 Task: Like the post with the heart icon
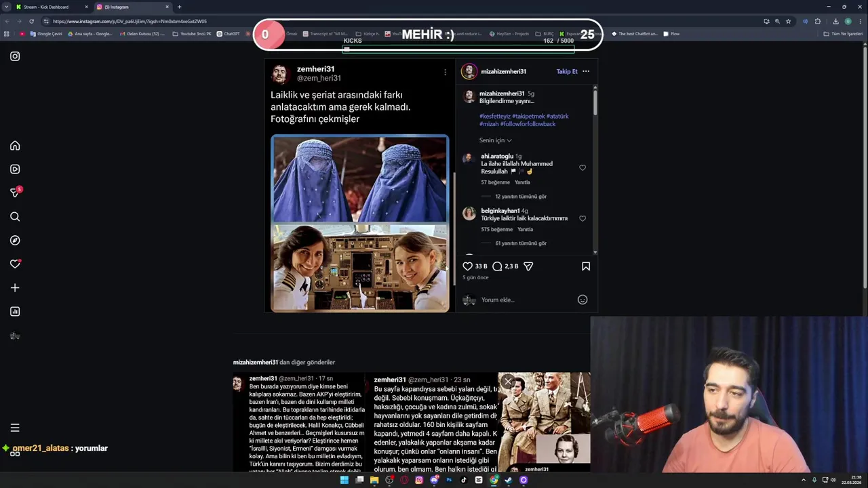pyautogui.click(x=467, y=266)
